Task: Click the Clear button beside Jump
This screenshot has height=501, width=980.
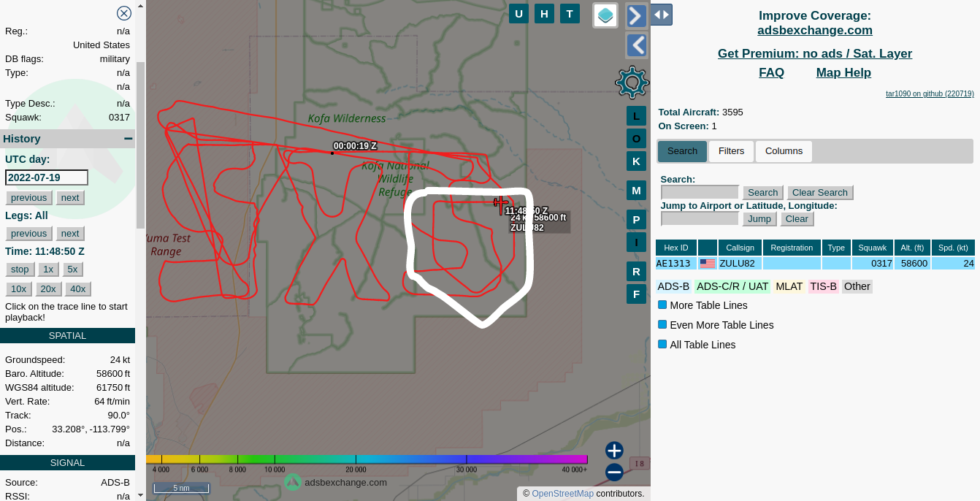Action: 797,219
